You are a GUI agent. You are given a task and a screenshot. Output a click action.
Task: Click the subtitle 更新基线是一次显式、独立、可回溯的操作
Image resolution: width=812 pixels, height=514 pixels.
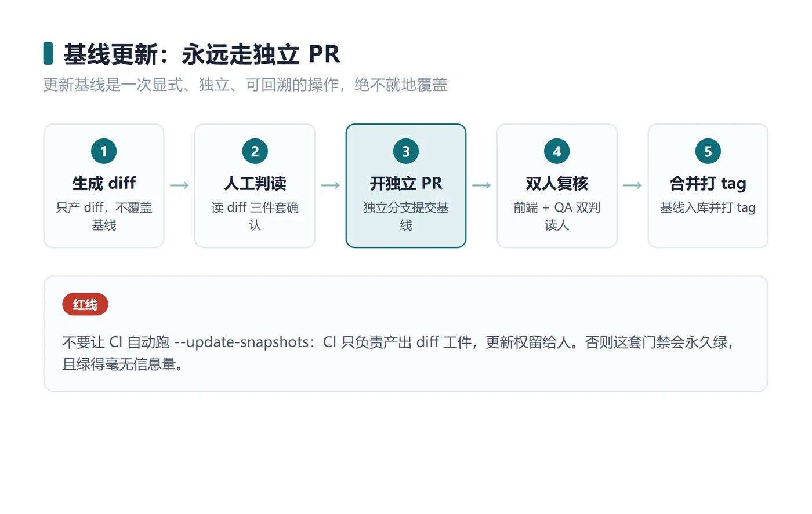(x=191, y=85)
